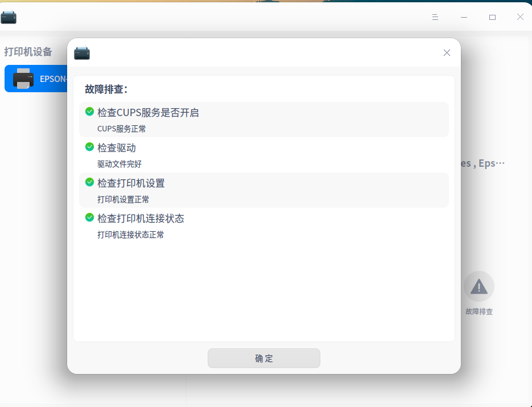The height and width of the screenshot is (407, 532).
Task: Click the printer icon in the dialog header
Action: pos(82,52)
